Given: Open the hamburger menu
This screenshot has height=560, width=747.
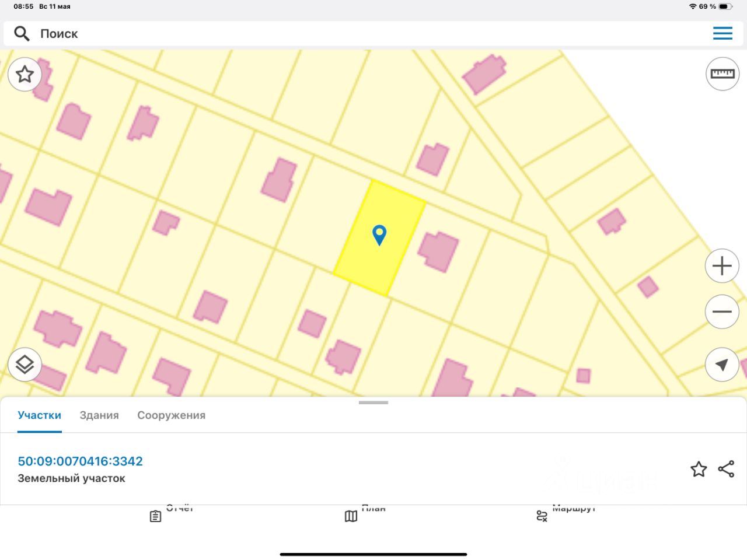Looking at the screenshot, I should coord(722,33).
